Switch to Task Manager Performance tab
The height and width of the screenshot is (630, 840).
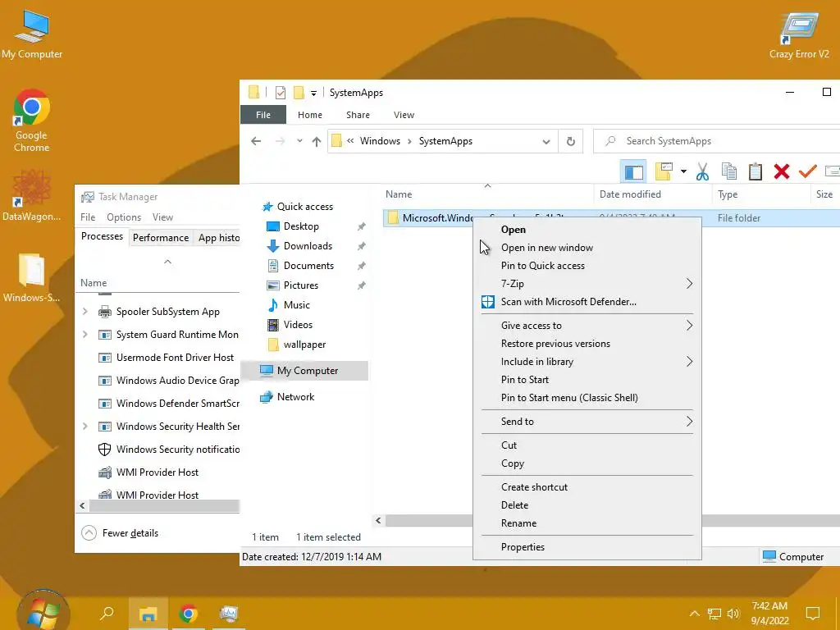click(161, 237)
